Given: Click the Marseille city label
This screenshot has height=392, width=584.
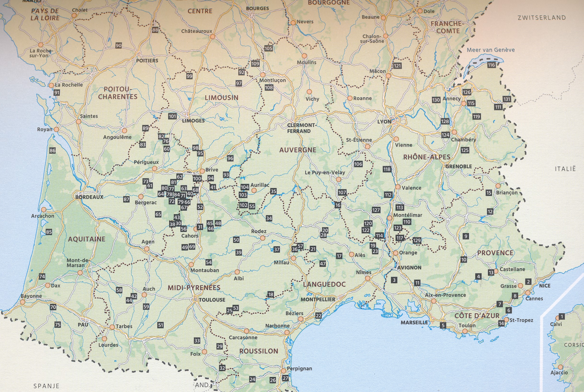Looking at the screenshot, I should tap(414, 323).
